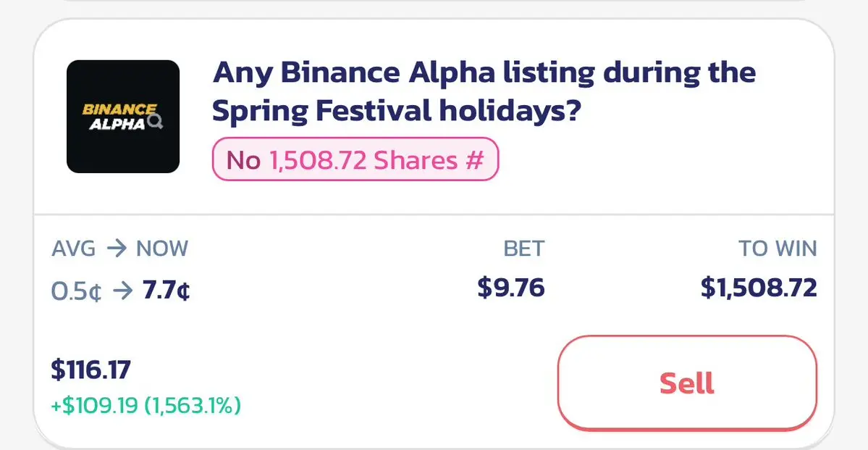
Task: Click the TO WIN column label
Action: point(777,249)
